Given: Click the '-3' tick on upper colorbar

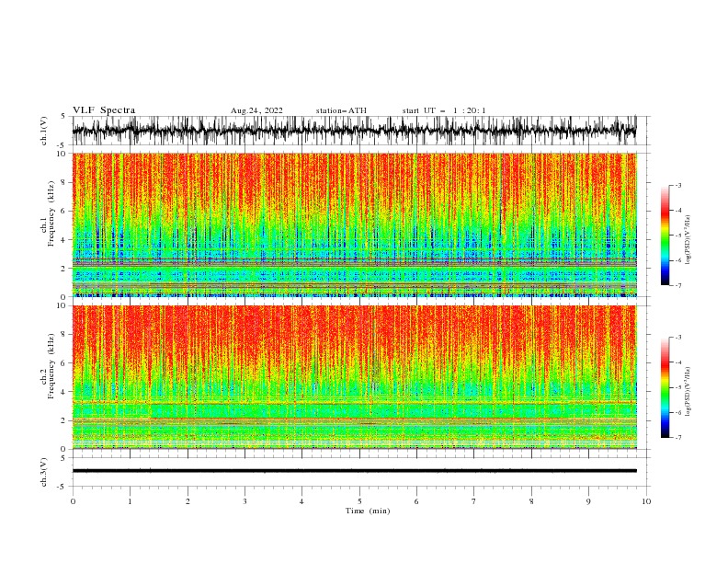Looking at the screenshot, I should pos(677,185).
